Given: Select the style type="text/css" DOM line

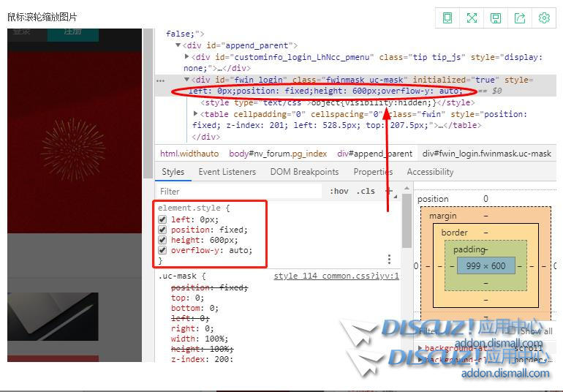Looking at the screenshot, I should point(337,102).
